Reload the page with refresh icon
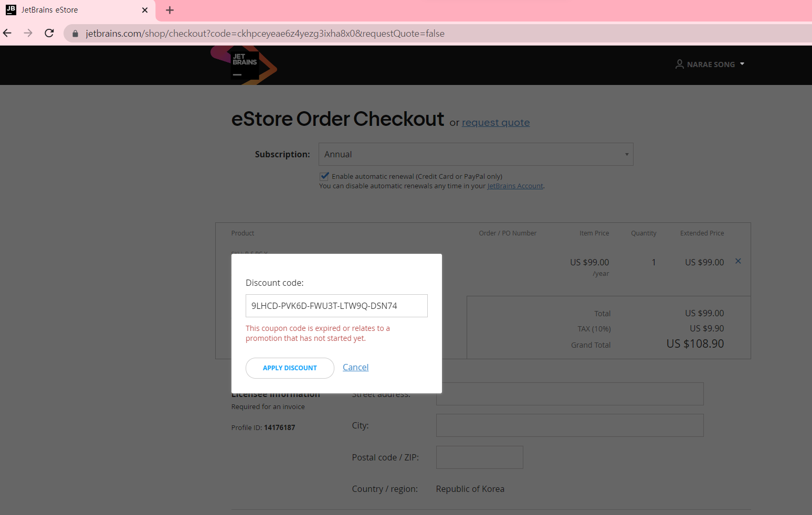Image resolution: width=812 pixels, height=515 pixels. pyautogui.click(x=49, y=33)
